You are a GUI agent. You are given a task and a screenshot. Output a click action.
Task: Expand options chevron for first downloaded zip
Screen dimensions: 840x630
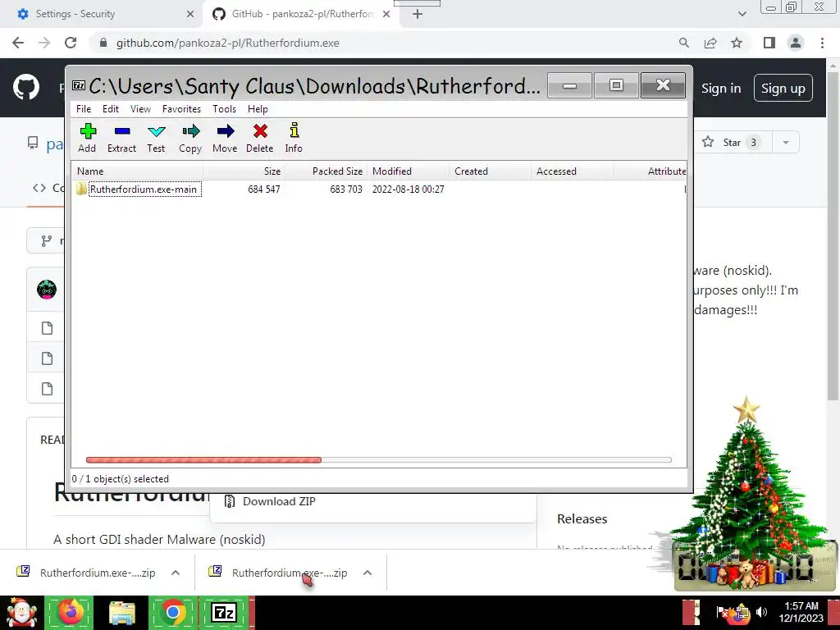tap(176, 573)
